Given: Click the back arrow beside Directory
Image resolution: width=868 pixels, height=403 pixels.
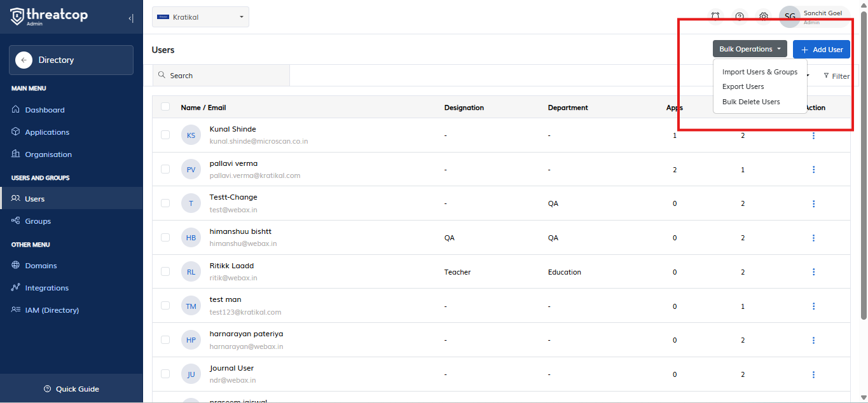Looking at the screenshot, I should (24, 60).
